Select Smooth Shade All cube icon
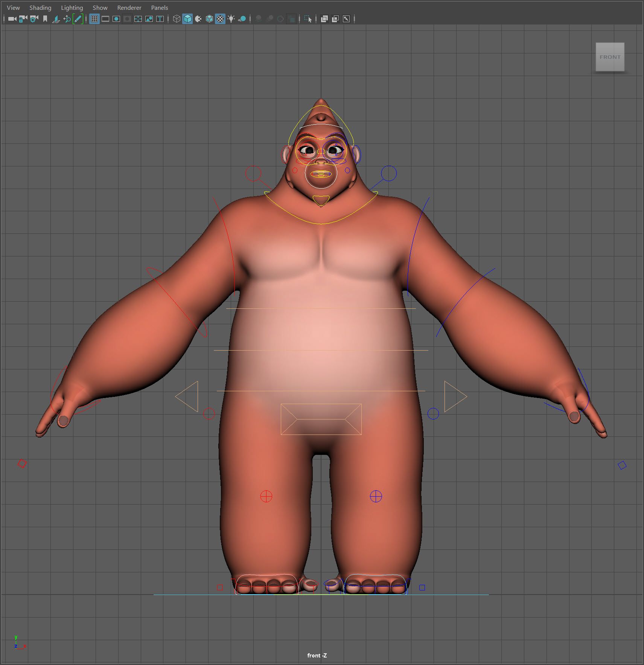 pyautogui.click(x=187, y=19)
